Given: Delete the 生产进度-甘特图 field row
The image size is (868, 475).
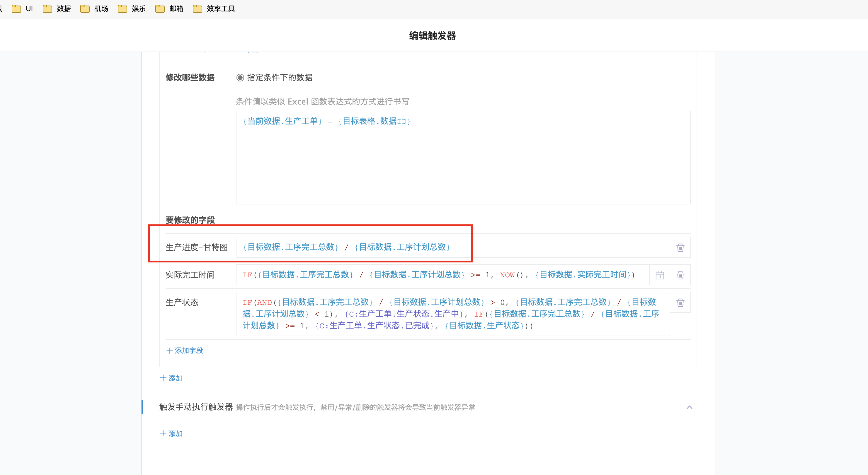Looking at the screenshot, I should coord(680,247).
